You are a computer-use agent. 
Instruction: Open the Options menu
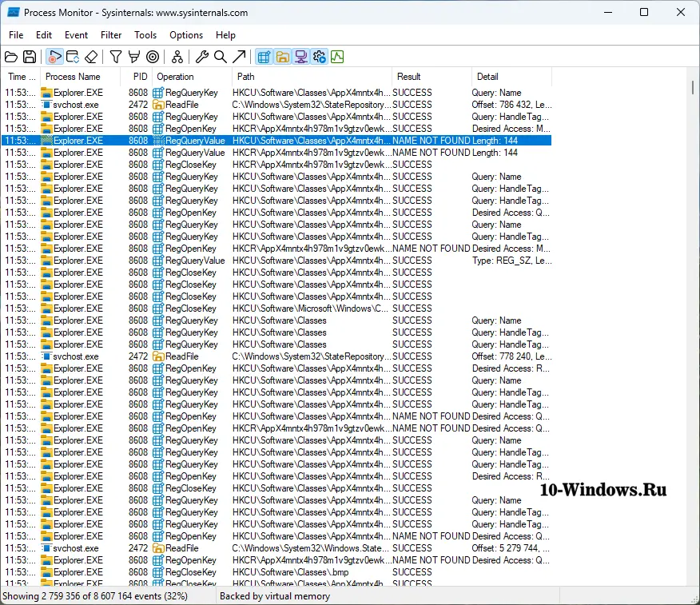(186, 35)
